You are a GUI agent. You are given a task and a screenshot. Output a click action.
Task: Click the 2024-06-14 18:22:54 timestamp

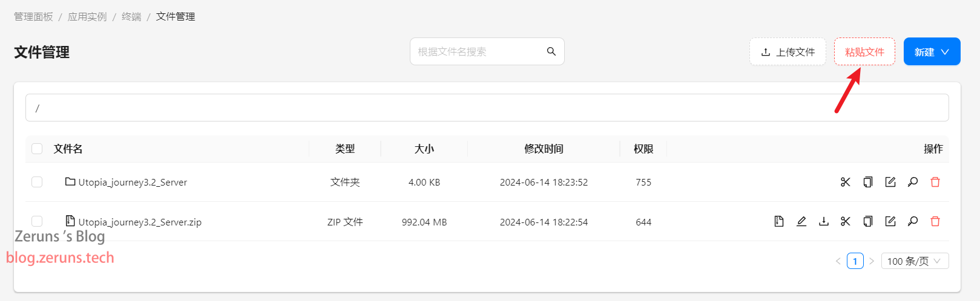coord(544,222)
